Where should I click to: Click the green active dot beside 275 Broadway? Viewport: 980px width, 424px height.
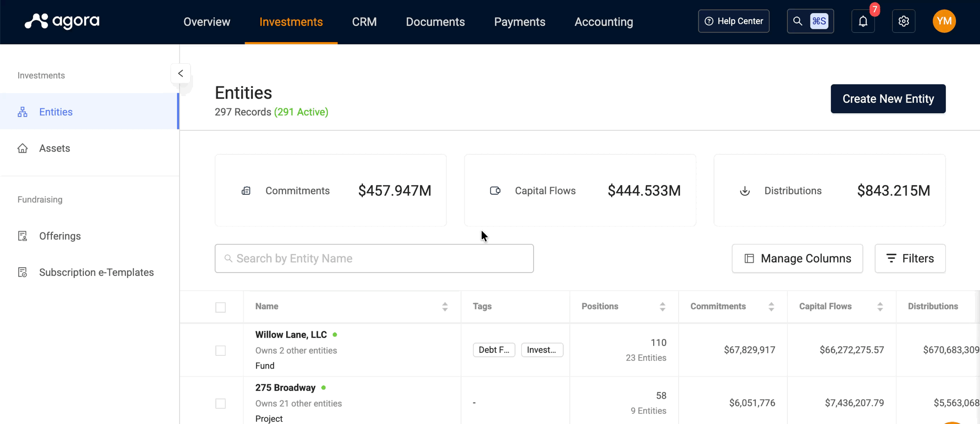tap(323, 388)
